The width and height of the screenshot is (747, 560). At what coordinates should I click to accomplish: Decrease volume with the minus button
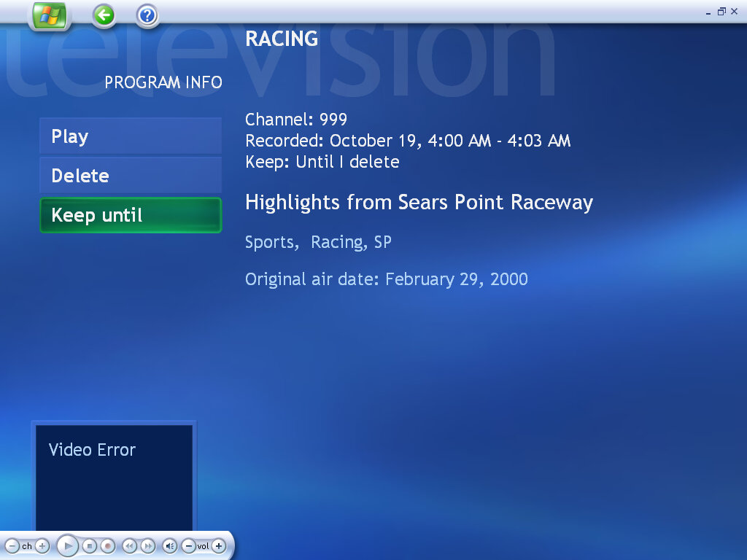tap(188, 545)
